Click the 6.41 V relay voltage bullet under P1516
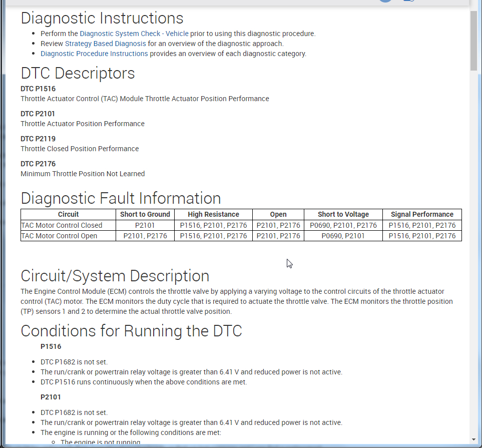Image resolution: width=482 pixels, height=448 pixels. click(x=192, y=372)
